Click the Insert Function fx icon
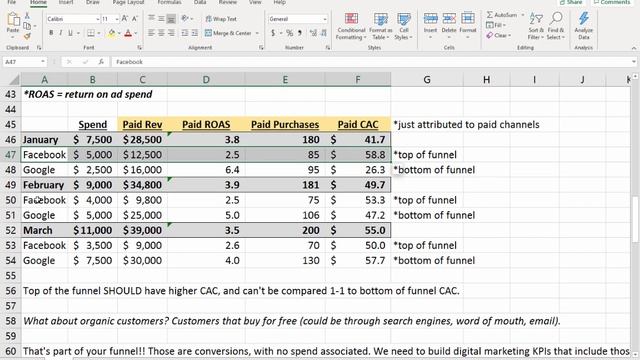 click(101, 62)
